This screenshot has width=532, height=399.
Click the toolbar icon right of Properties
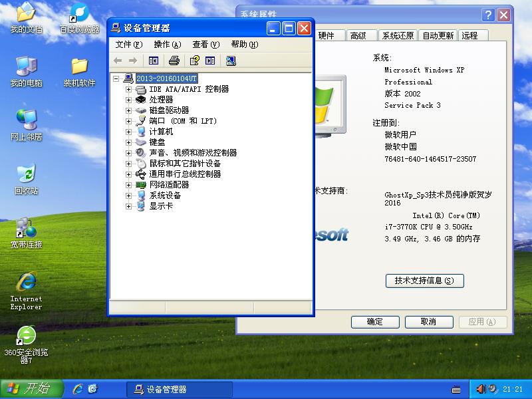coord(210,61)
